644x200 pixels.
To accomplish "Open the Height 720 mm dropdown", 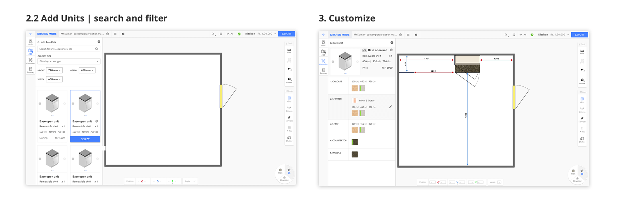I will point(54,70).
